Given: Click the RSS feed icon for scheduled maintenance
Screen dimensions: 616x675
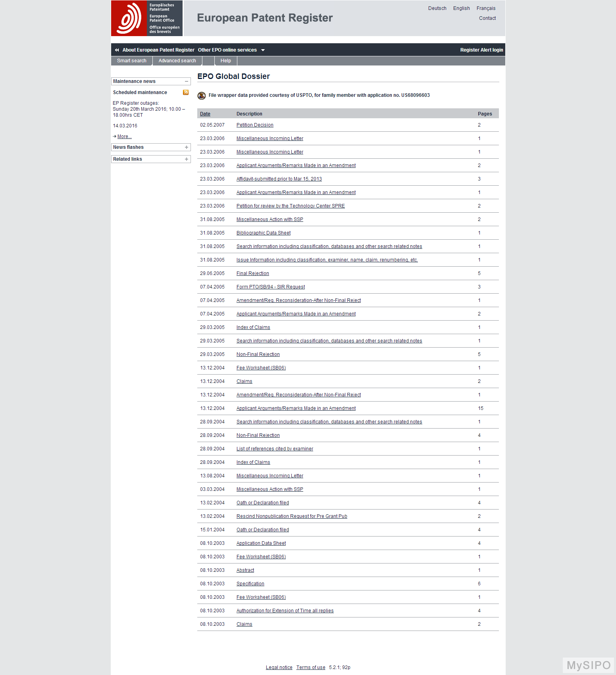Looking at the screenshot, I should pyautogui.click(x=186, y=92).
